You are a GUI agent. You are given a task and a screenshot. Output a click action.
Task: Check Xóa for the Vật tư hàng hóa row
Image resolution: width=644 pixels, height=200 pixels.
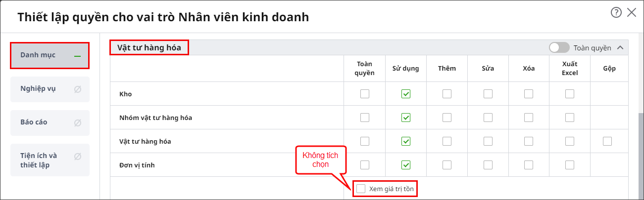(x=529, y=141)
